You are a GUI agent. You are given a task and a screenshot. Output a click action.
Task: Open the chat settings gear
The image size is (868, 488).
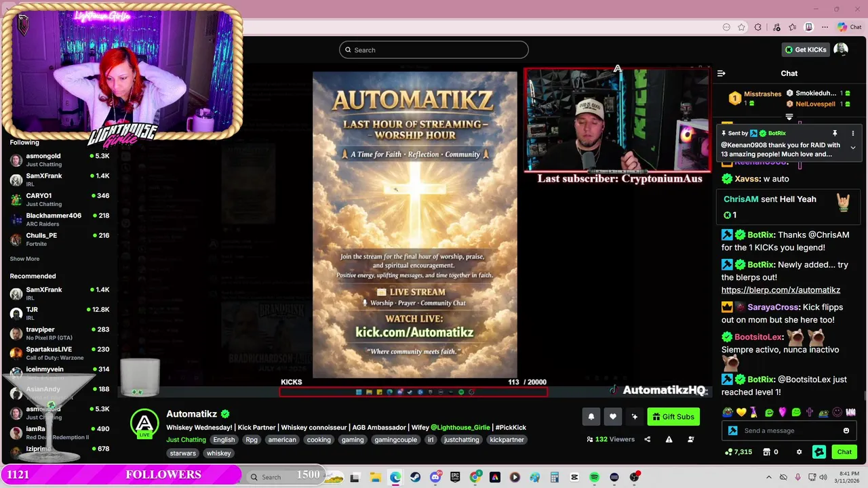[799, 452]
